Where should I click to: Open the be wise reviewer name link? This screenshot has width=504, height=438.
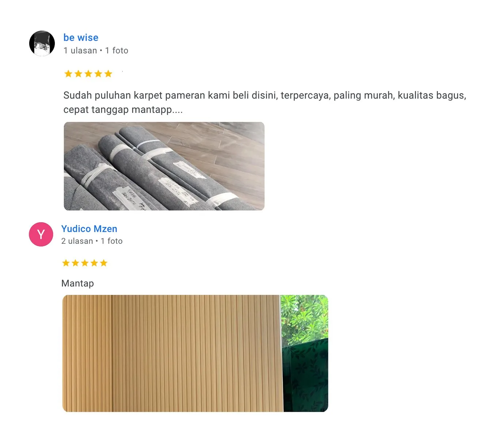[x=81, y=38]
